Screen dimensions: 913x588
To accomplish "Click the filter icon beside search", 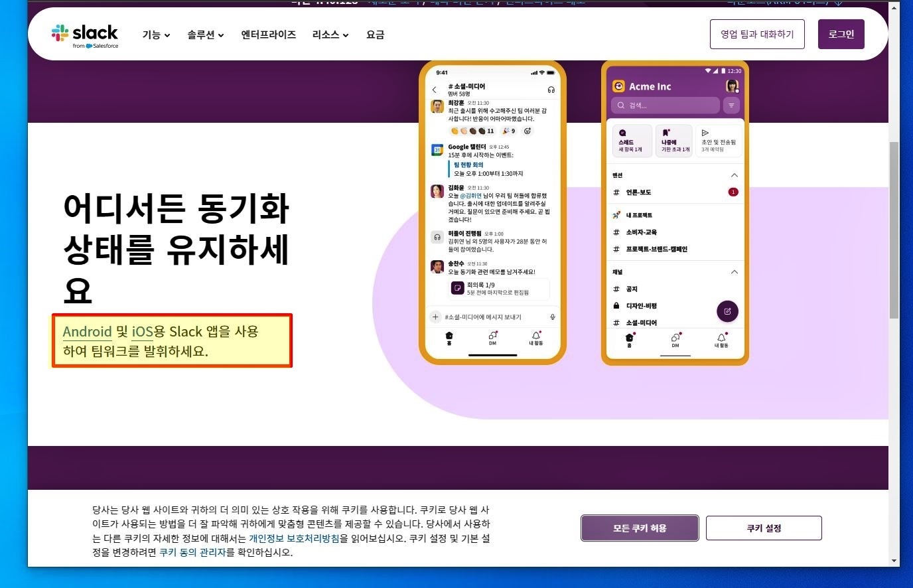I will (731, 105).
